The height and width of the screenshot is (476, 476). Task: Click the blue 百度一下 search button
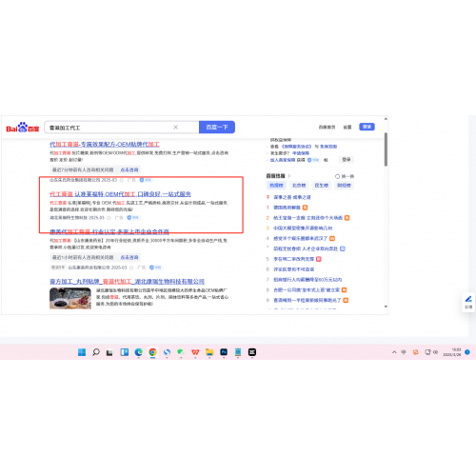pos(217,127)
